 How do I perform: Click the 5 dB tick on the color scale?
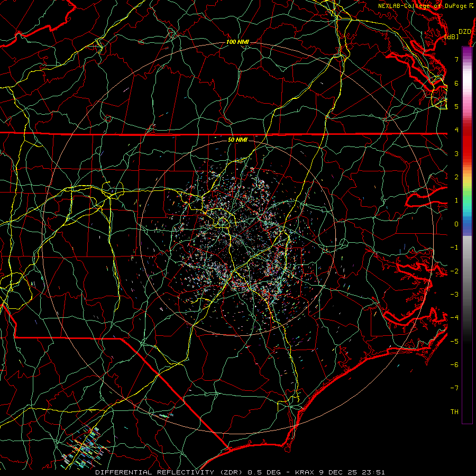[x=456, y=106]
